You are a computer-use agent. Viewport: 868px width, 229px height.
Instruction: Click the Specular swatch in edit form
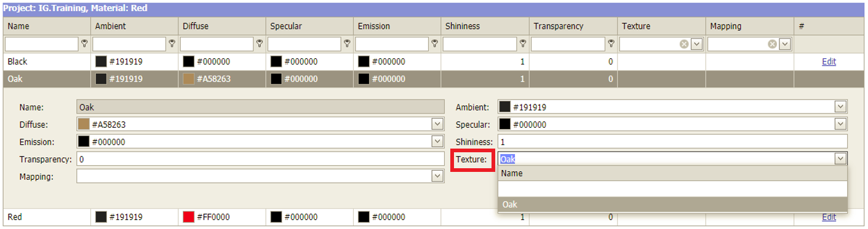pos(505,125)
